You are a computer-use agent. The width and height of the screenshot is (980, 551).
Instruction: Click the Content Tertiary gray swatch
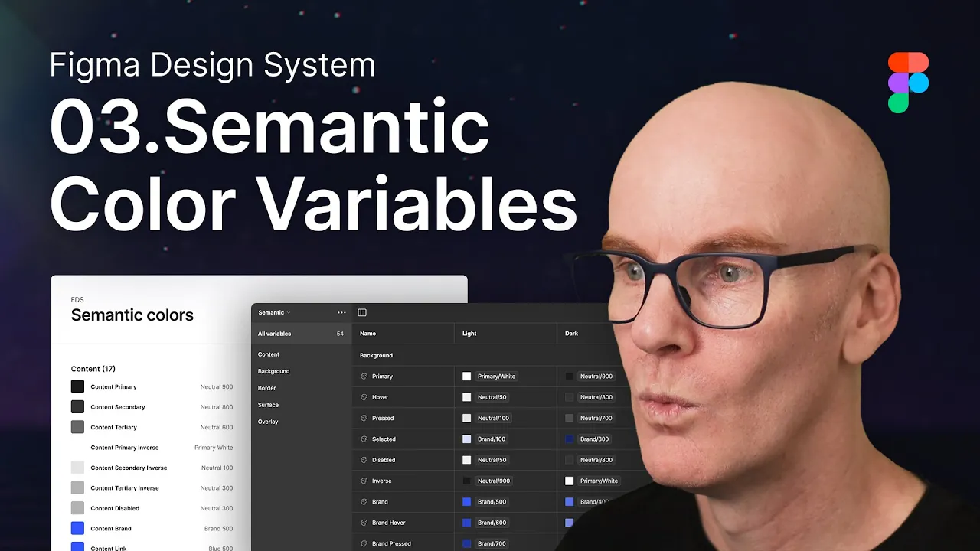pyautogui.click(x=77, y=427)
